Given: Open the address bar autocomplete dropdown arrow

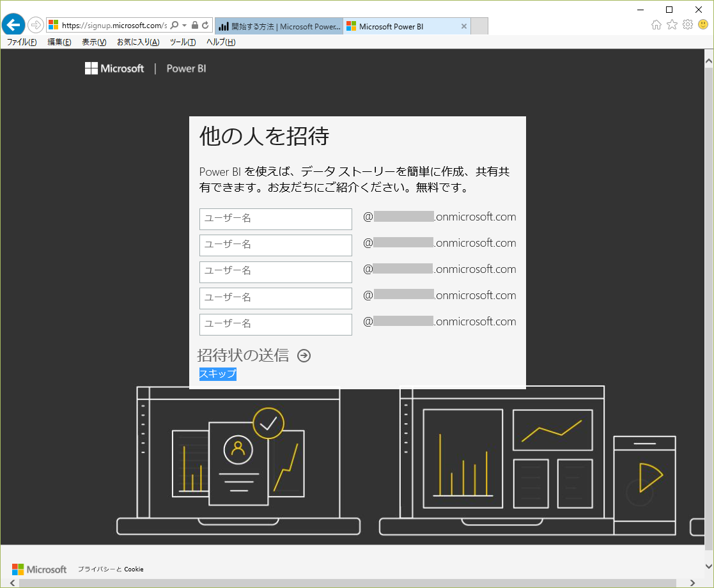Looking at the screenshot, I should 185,25.
